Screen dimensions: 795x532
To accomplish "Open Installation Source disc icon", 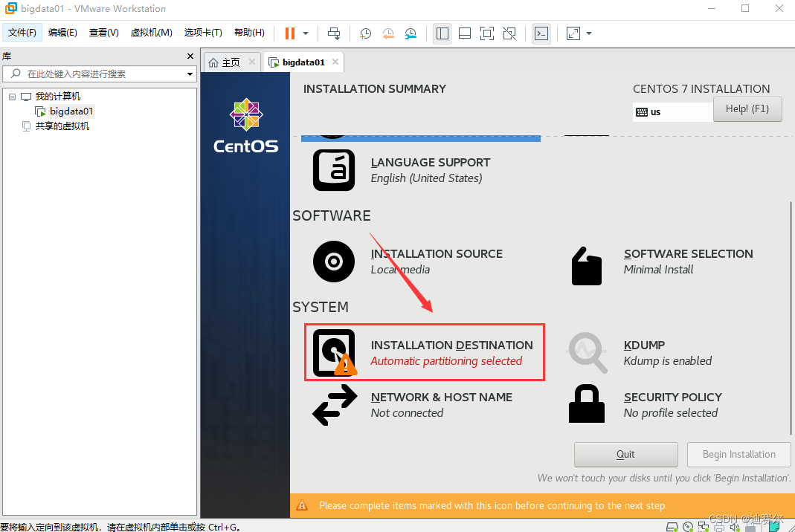I will pos(334,262).
